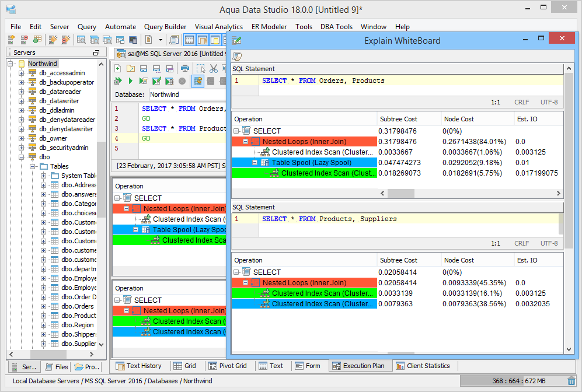
Task: Click the Explain WhiteBoard notes toolbar icon
Action: click(238, 56)
